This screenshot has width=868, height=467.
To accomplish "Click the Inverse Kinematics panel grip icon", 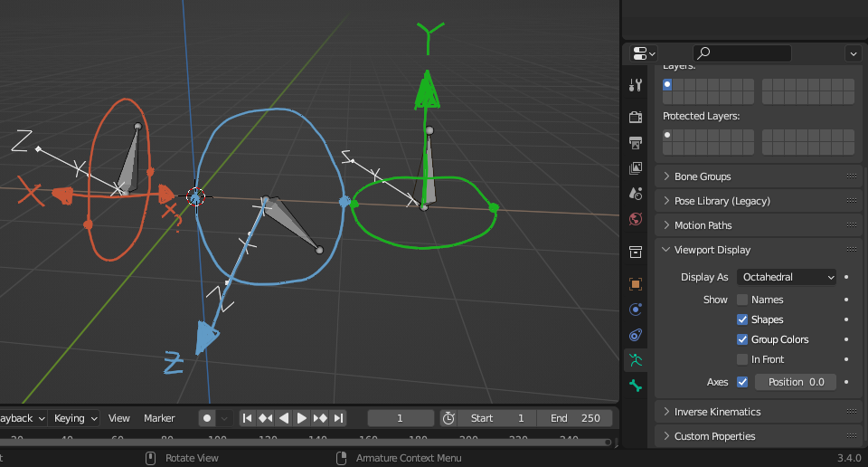I will pyautogui.click(x=852, y=412).
